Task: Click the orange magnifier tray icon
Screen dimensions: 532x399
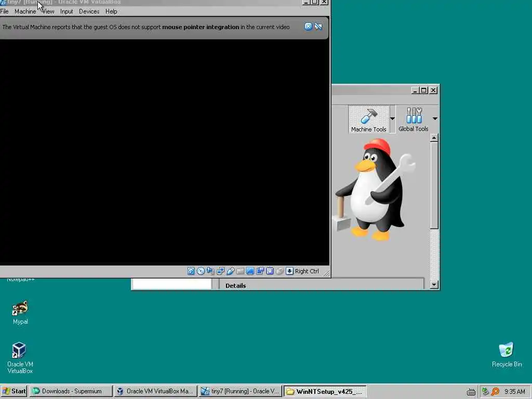Action: (x=495, y=392)
